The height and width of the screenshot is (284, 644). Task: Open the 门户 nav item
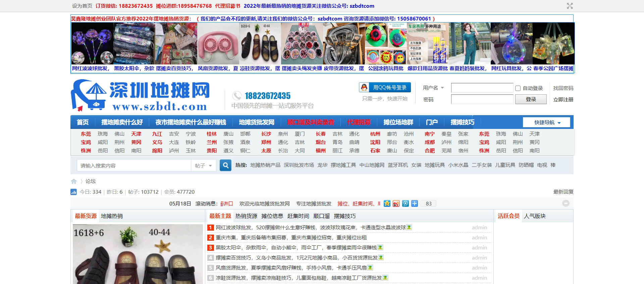[x=432, y=122]
